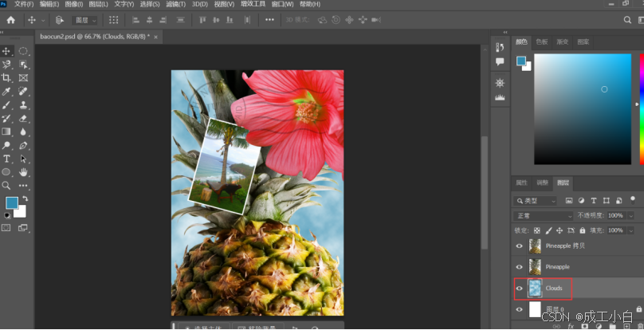
Task: Select the Clouds layer thumbnail
Action: click(535, 288)
